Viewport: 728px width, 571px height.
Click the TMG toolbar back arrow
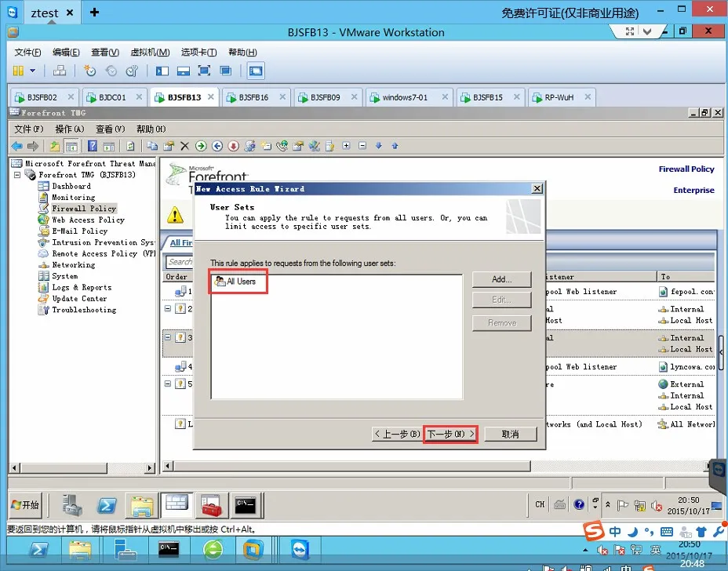tap(17, 146)
